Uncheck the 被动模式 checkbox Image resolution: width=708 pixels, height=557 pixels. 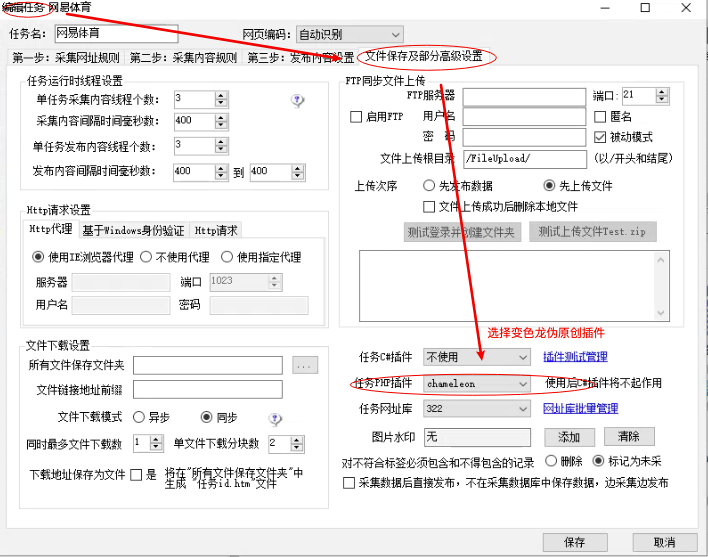point(600,137)
